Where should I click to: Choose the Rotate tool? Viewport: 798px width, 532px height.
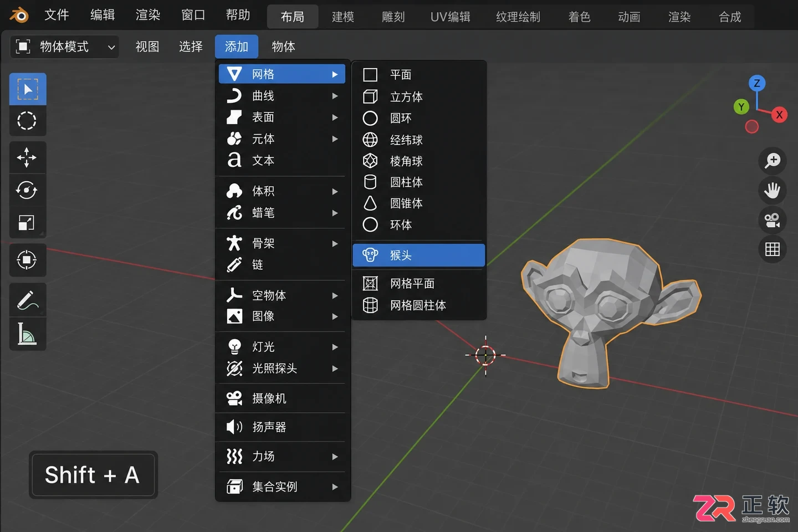(x=28, y=190)
